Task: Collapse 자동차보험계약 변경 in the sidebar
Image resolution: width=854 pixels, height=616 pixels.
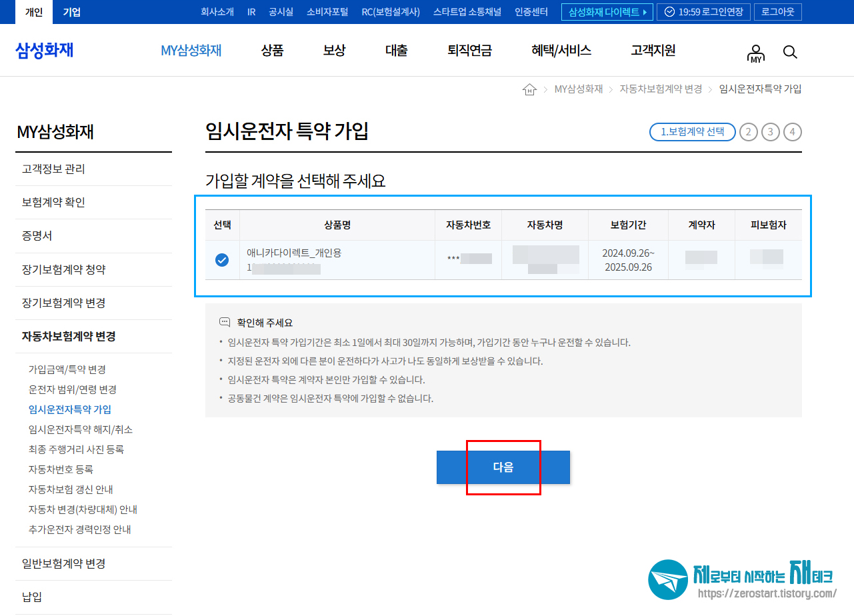Action: 93,337
